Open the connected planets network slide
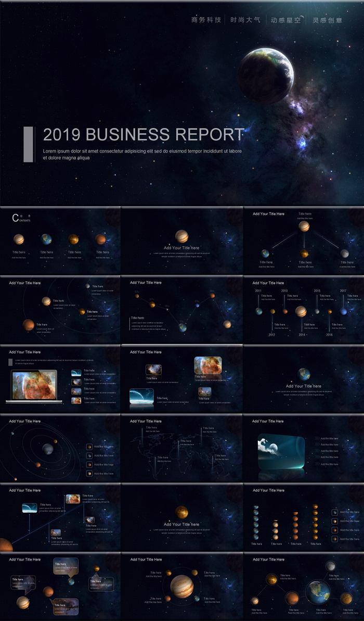The image size is (364, 621). (304, 587)
